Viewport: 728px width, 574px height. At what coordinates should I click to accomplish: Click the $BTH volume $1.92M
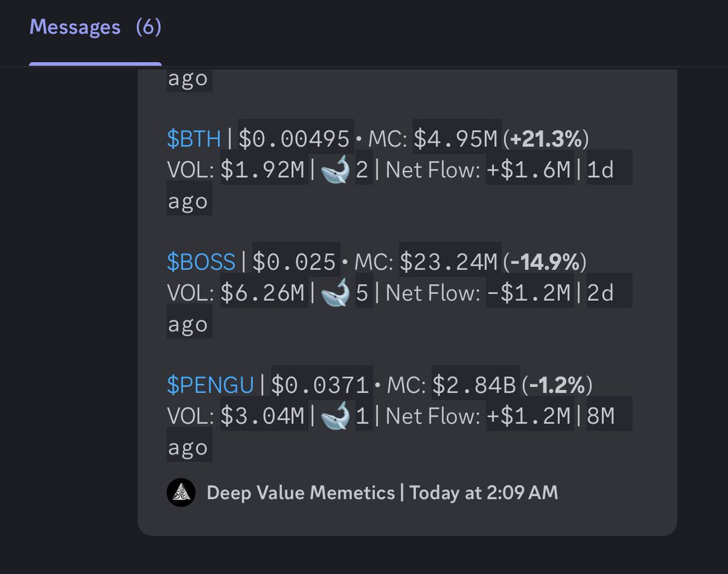[x=263, y=171]
